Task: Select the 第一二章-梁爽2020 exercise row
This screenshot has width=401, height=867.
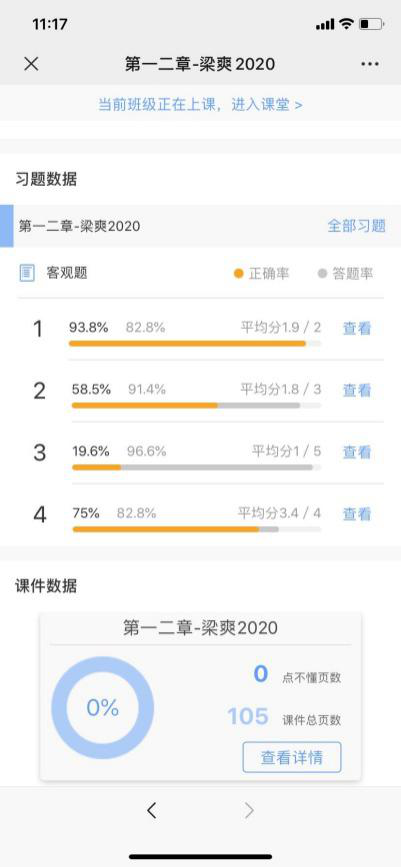Action: (200, 226)
